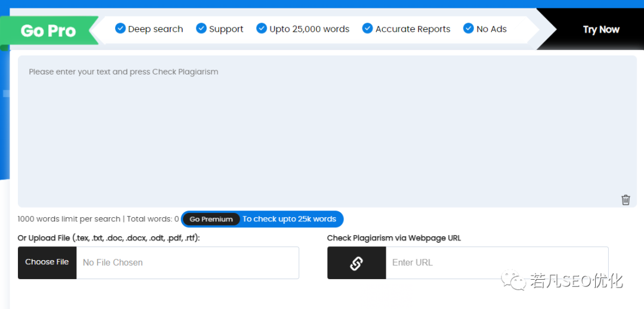Image resolution: width=644 pixels, height=309 pixels.
Task: Click the Accurate Reports feature text
Action: tap(413, 29)
